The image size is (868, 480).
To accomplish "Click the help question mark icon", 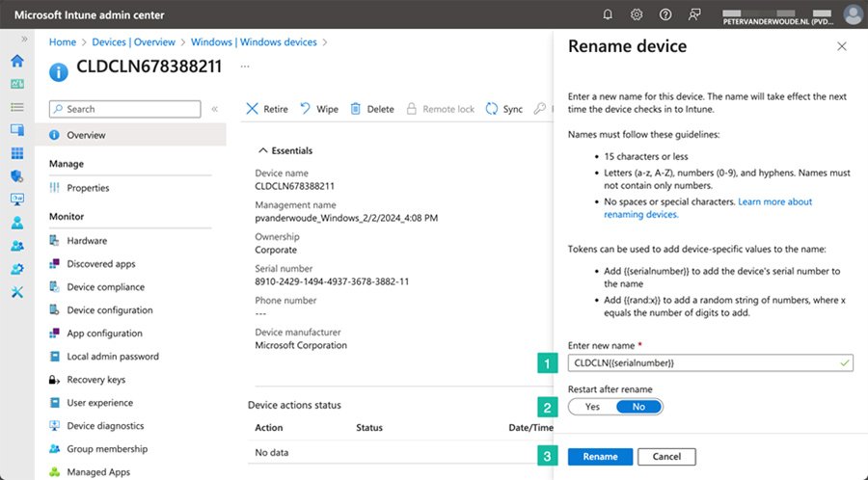I will click(x=665, y=14).
